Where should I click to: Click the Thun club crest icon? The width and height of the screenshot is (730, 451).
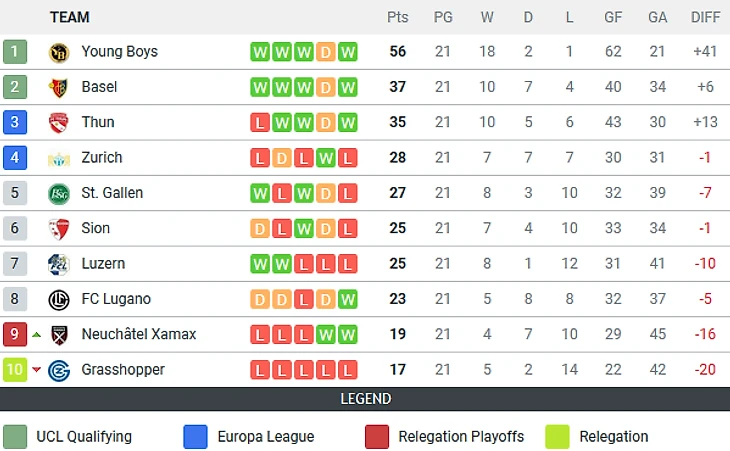click(58, 123)
